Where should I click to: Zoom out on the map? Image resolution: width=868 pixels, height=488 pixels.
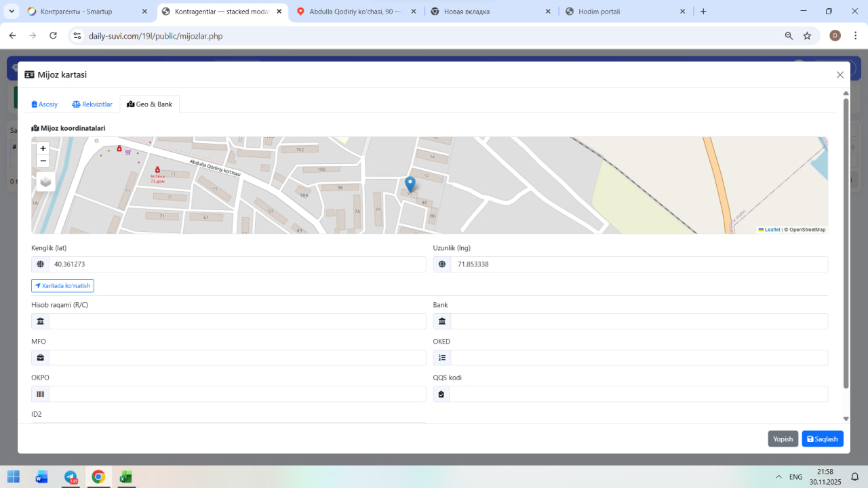click(x=43, y=161)
